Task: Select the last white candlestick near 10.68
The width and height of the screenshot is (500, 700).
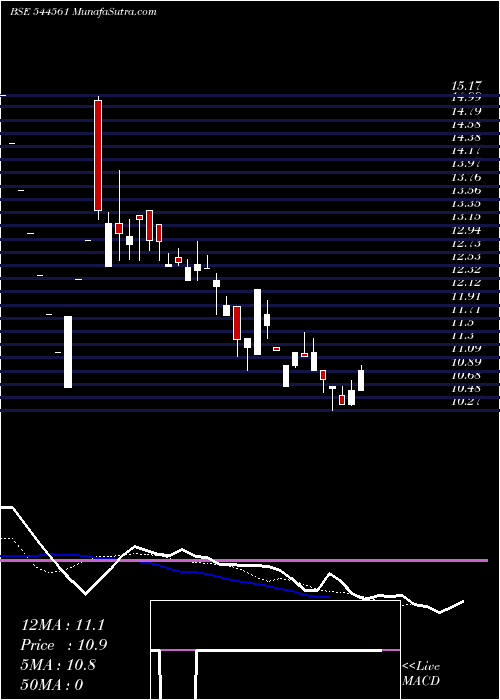Action: 361,380
